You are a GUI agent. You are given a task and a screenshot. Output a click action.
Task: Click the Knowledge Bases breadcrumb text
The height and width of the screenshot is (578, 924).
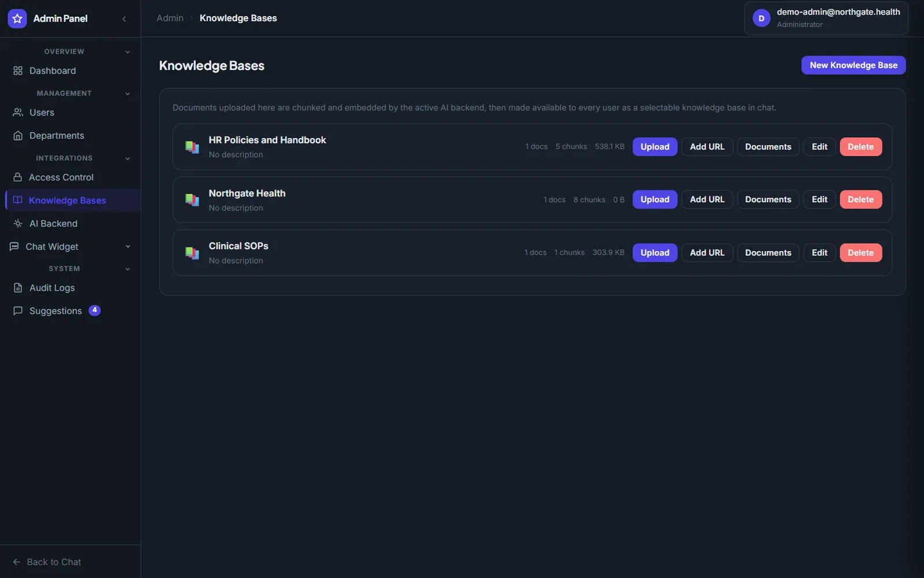[238, 18]
